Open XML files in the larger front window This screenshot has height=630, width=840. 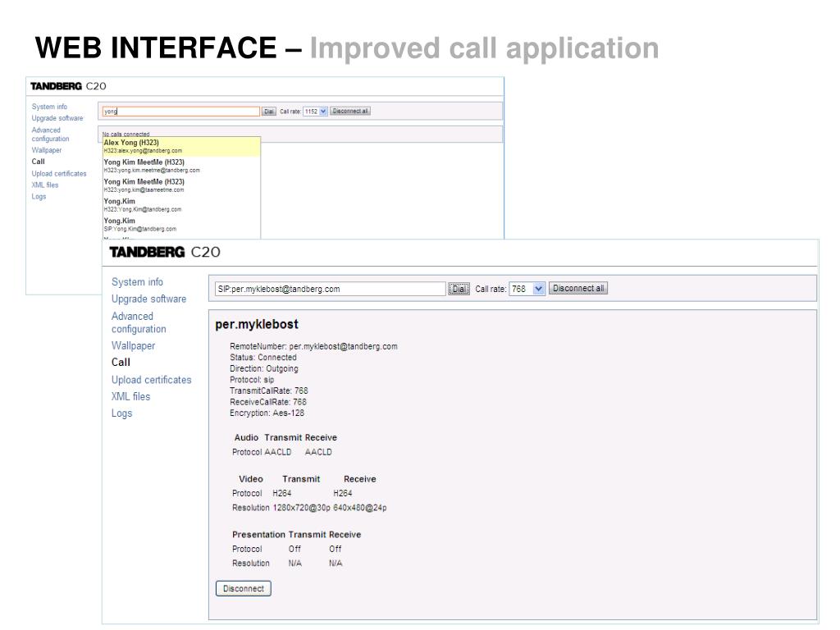[130, 396]
